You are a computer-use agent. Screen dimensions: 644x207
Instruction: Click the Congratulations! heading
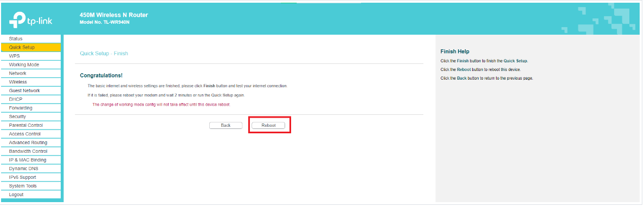click(101, 75)
